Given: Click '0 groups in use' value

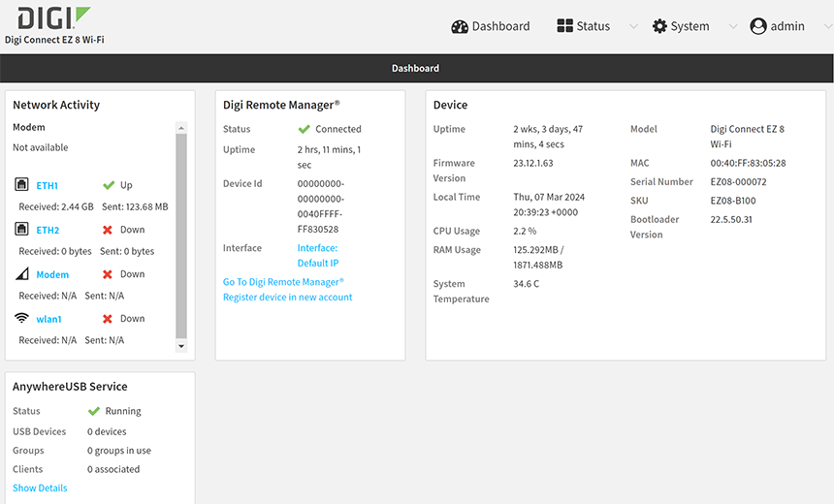Looking at the screenshot, I should [x=119, y=451].
